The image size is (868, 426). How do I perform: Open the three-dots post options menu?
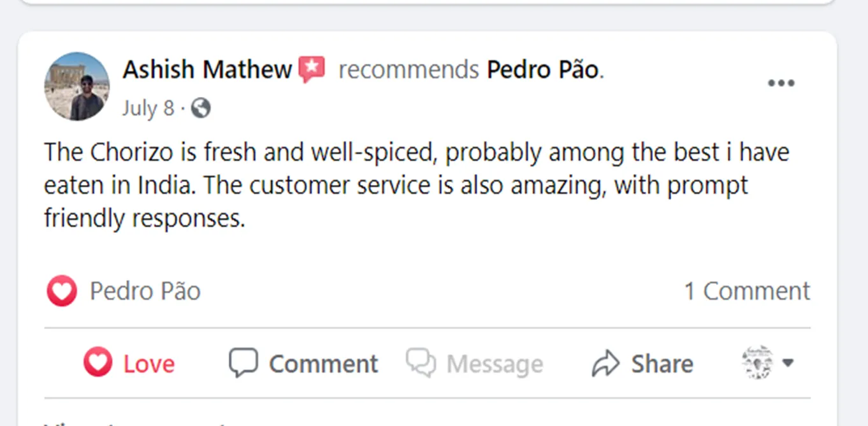click(781, 83)
